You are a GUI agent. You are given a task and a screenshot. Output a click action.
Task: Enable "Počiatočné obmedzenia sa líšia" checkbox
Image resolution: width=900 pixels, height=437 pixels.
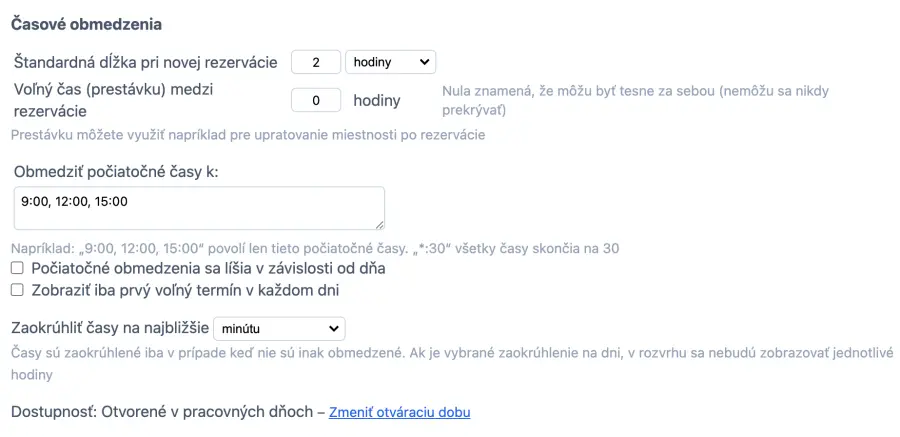pos(17,268)
